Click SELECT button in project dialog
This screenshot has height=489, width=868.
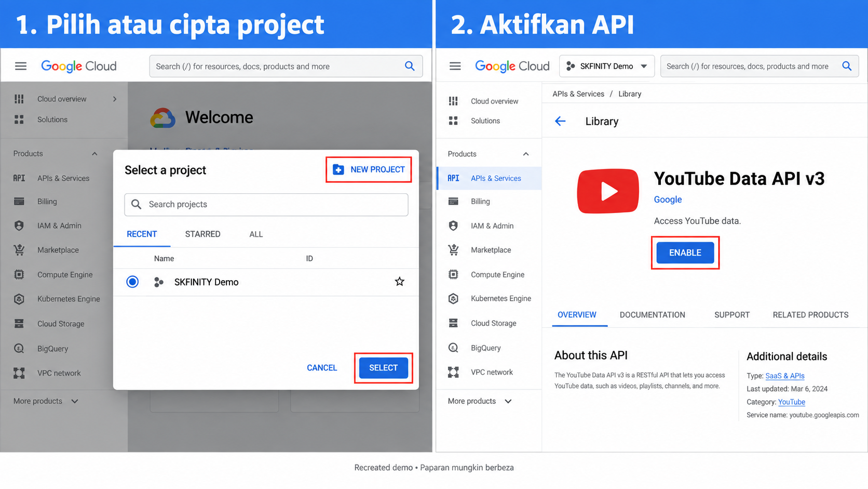point(383,368)
